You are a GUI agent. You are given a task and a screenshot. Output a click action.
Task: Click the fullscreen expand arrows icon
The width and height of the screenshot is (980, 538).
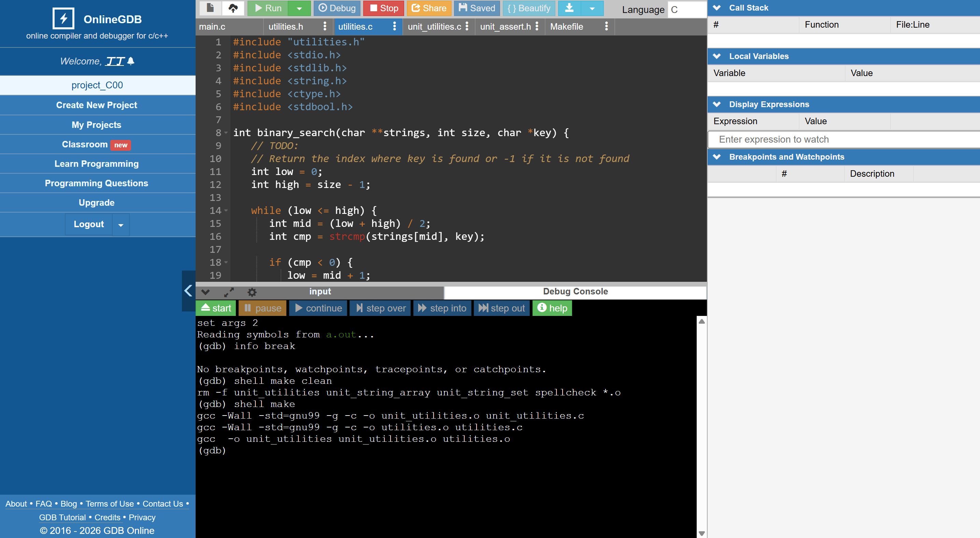229,292
